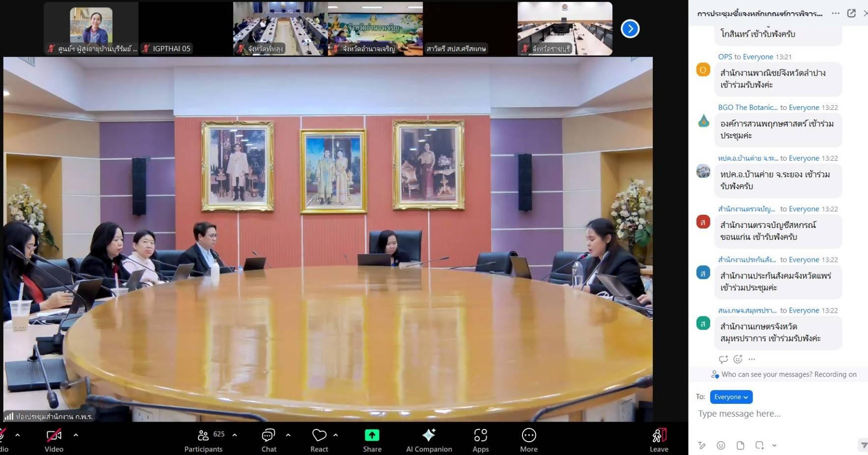The image size is (868, 455).
Task: Open the AI Companion panel
Action: [429, 440]
